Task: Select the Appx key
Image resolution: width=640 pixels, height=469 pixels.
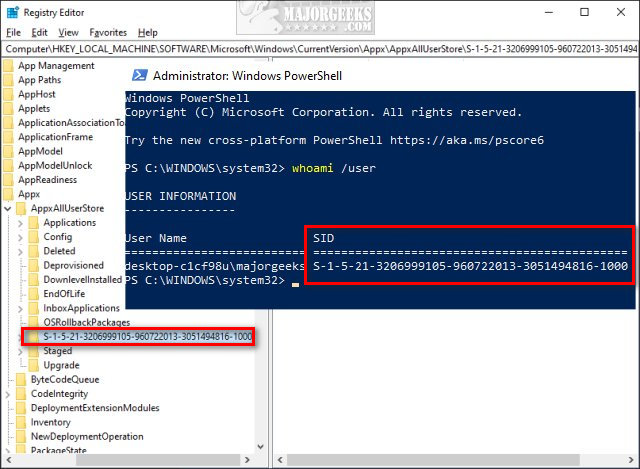Action: (29, 194)
